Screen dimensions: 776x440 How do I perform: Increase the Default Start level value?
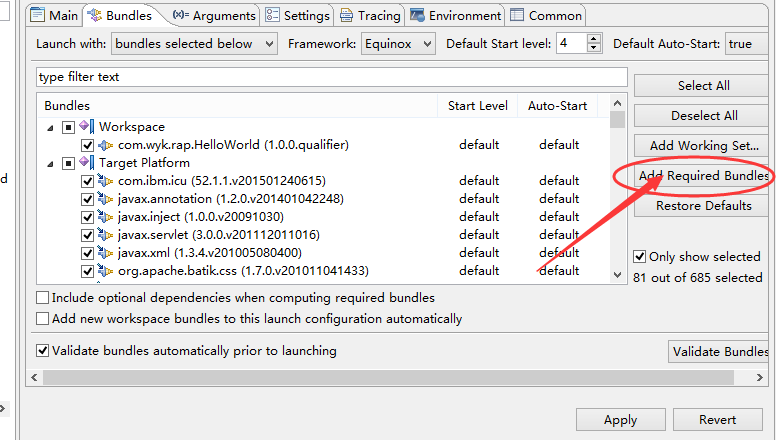coord(593,39)
